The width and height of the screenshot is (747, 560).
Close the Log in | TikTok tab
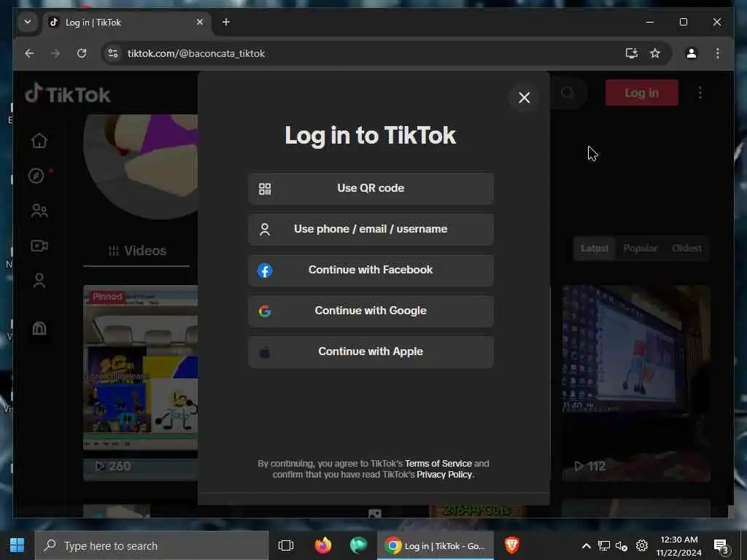200,22
